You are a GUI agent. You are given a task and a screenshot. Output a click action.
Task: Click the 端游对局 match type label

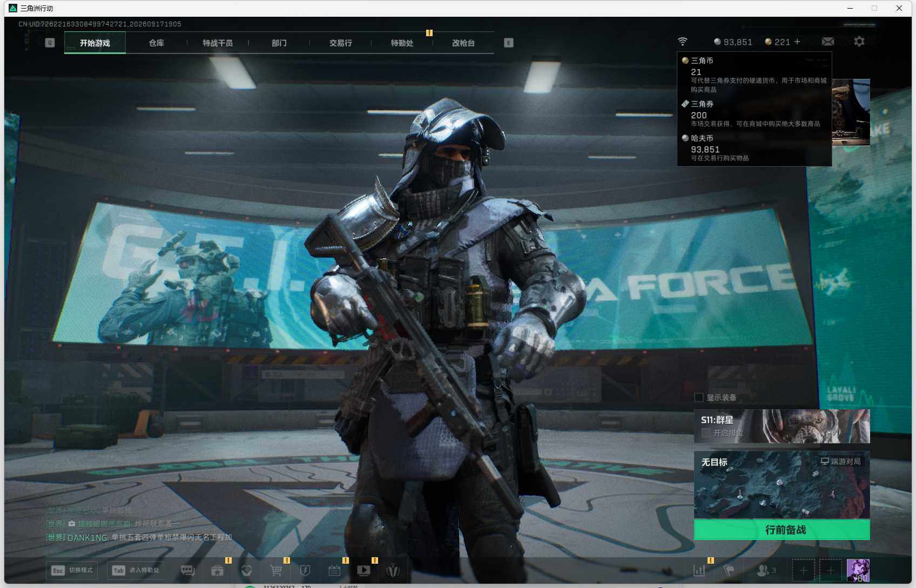click(x=841, y=462)
